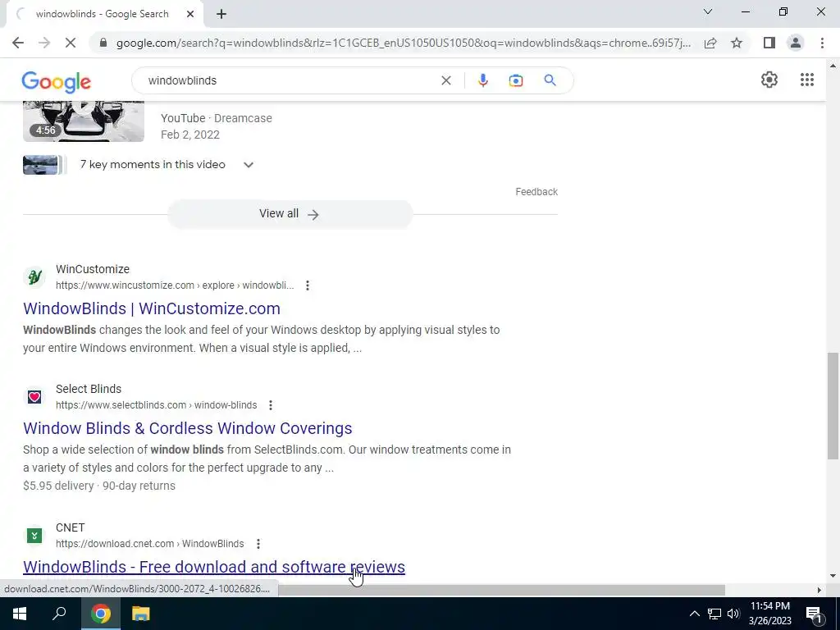View all video results
This screenshot has height=630, width=840.
tap(290, 214)
